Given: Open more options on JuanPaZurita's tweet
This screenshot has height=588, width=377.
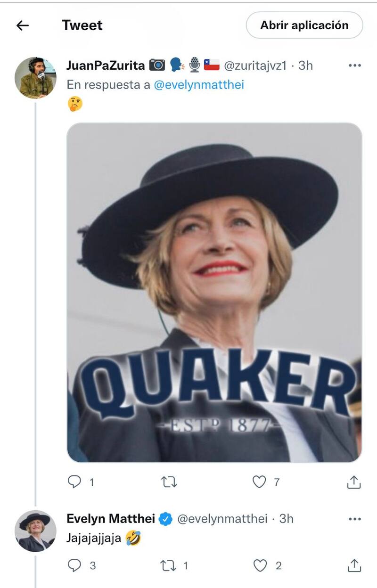Looking at the screenshot, I should click(x=354, y=65).
